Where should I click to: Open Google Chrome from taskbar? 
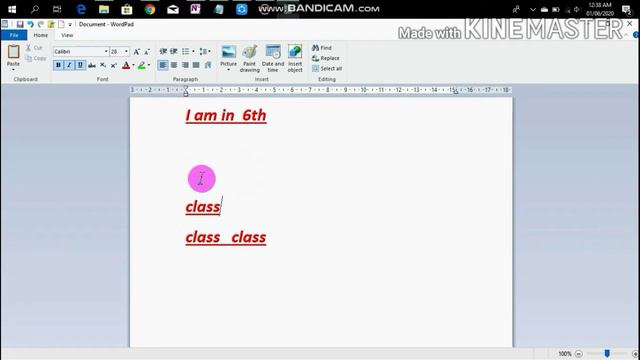pyautogui.click(x=150, y=9)
